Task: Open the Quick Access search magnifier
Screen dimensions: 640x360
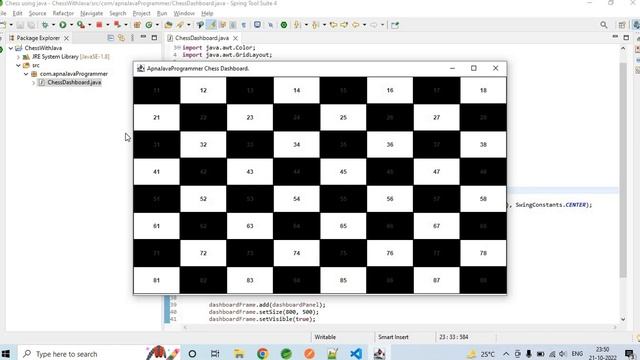Action: click(604, 25)
